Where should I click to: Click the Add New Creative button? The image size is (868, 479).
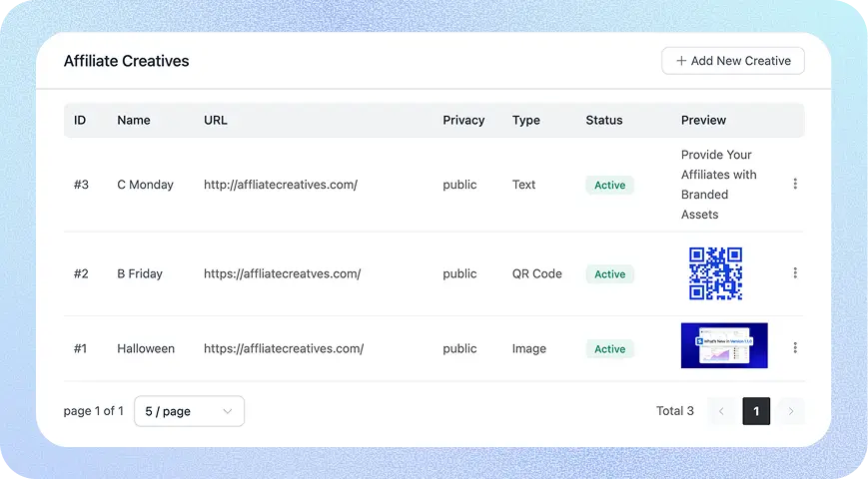[733, 61]
